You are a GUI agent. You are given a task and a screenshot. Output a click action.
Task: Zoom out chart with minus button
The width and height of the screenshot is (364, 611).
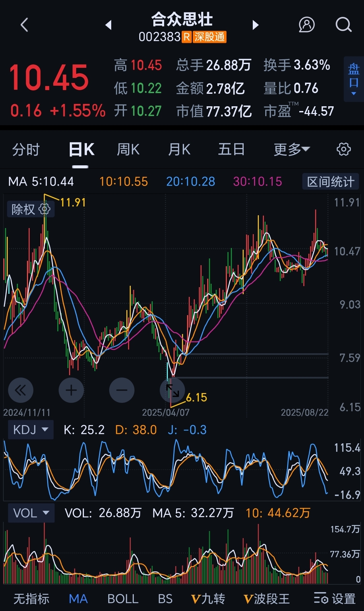coord(122,390)
